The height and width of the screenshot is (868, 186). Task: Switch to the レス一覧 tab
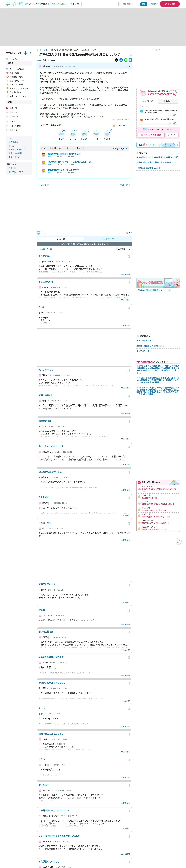click(x=60, y=239)
